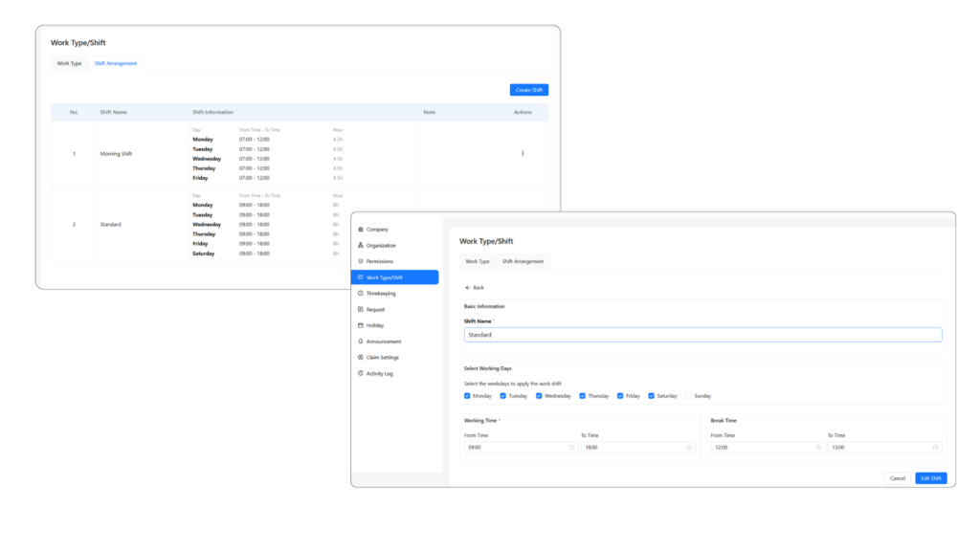Uncheck the Monday working day checkbox
The image size is (980, 551).
click(x=467, y=395)
